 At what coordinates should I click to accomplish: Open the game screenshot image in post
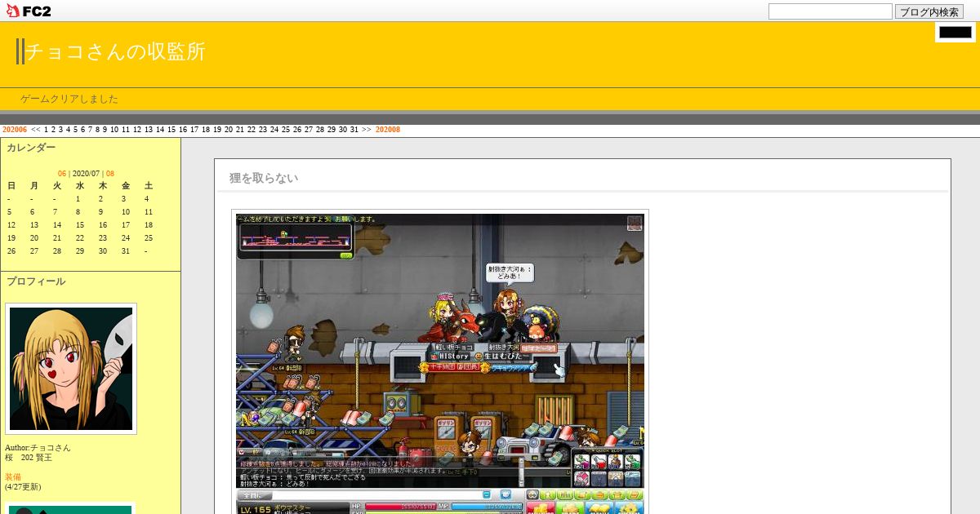pos(440,363)
